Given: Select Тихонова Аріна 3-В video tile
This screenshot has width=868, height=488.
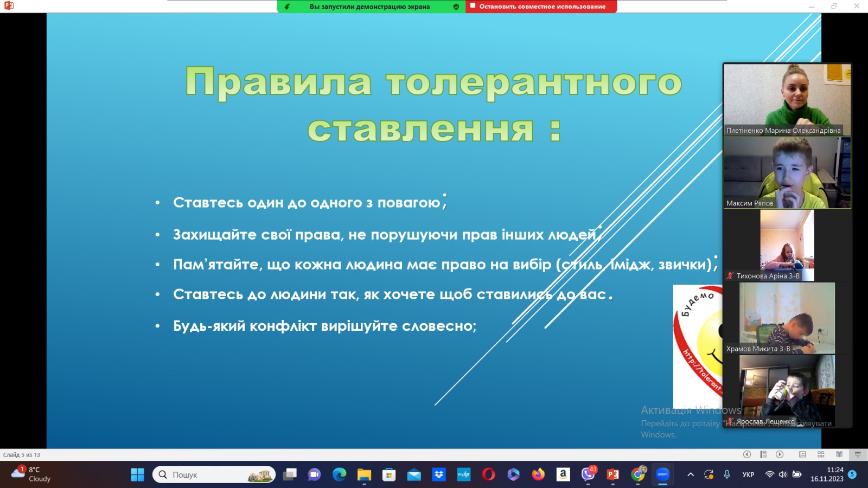Looking at the screenshot, I should coord(787,245).
